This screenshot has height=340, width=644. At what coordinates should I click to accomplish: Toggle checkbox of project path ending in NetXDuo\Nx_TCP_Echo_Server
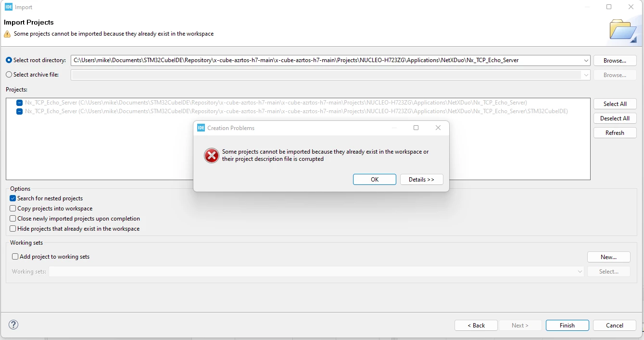tap(19, 103)
